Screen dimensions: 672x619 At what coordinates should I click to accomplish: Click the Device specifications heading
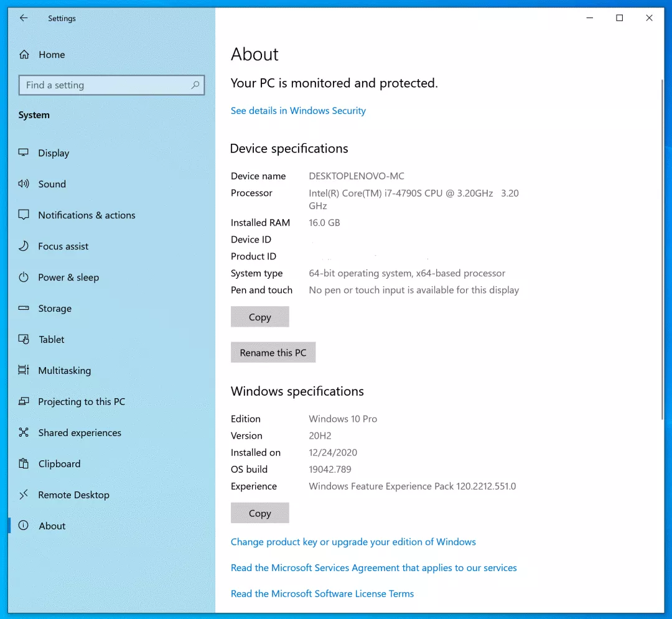(289, 149)
